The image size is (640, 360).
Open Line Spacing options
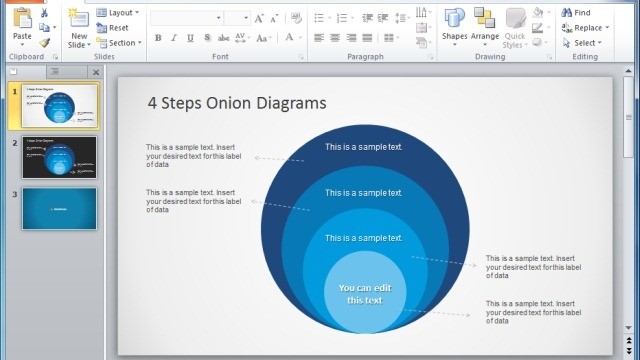click(x=401, y=18)
